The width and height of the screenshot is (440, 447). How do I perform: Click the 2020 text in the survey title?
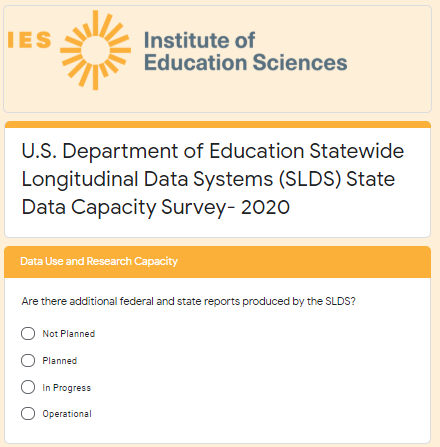(265, 207)
